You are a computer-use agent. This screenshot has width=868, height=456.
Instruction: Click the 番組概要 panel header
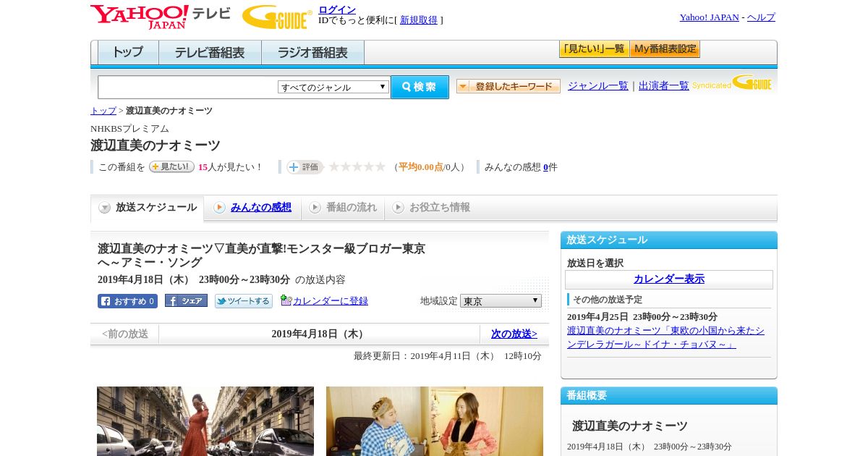click(x=669, y=396)
